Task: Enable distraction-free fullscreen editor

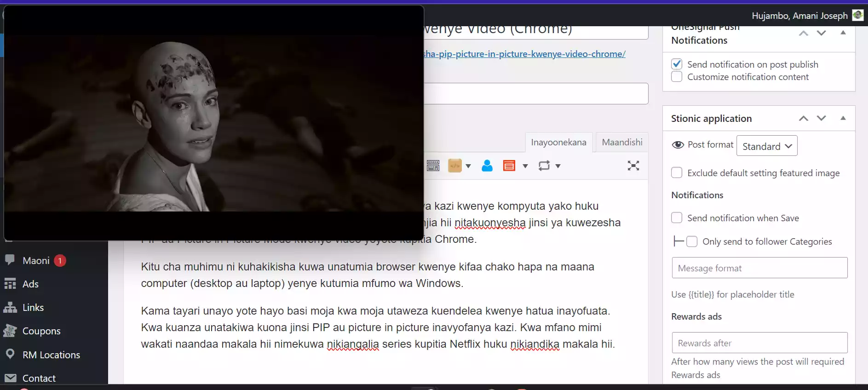Action: [633, 166]
